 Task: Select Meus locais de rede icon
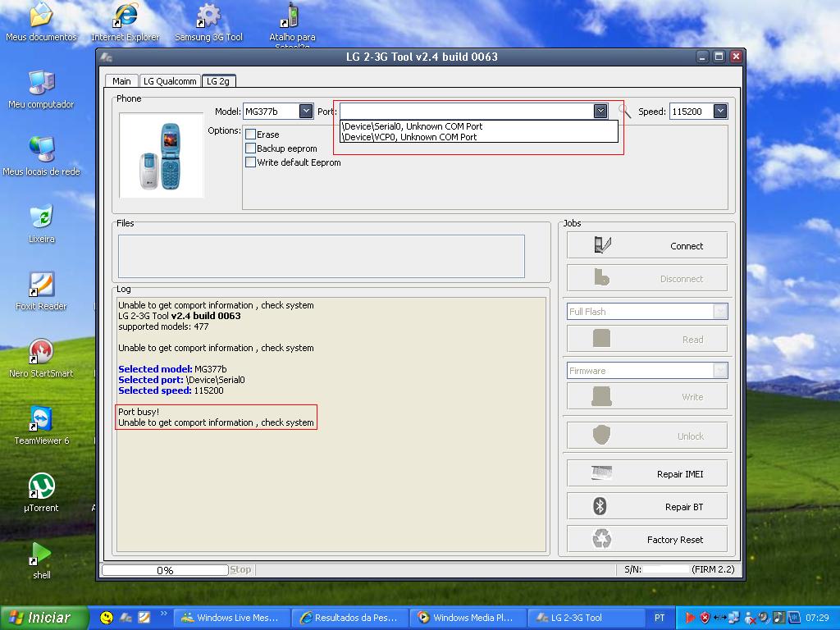click(x=41, y=157)
